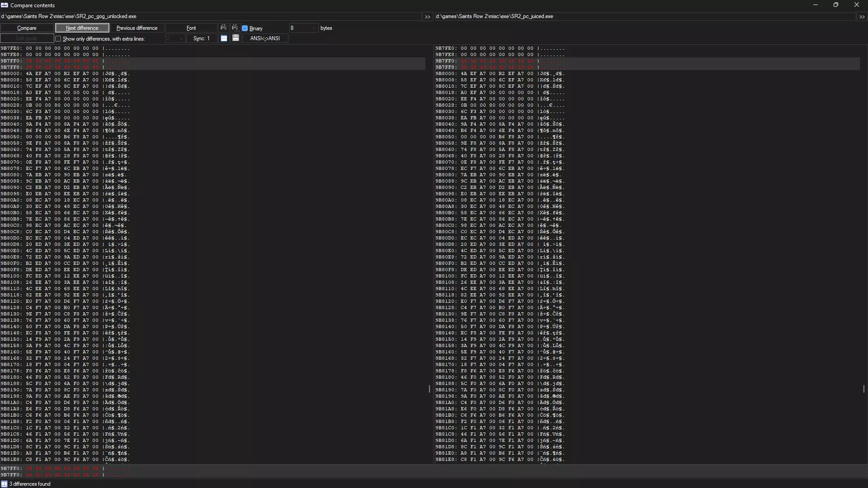Image resolution: width=868 pixels, height=488 pixels.
Task: Click the ANSI<->ANSI encoding button
Action: [265, 38]
